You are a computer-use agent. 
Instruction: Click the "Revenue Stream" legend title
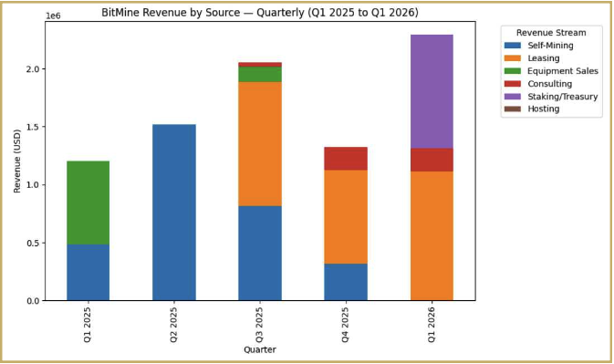click(551, 33)
